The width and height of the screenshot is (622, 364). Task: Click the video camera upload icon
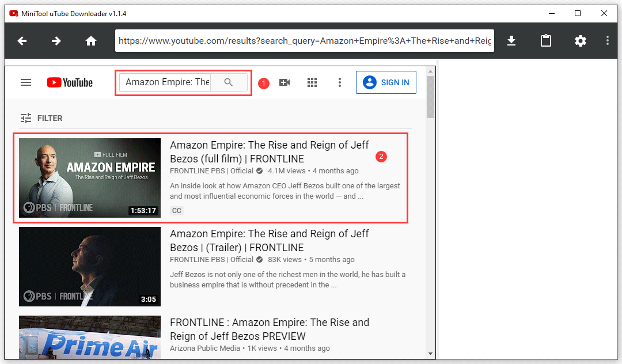(x=285, y=82)
